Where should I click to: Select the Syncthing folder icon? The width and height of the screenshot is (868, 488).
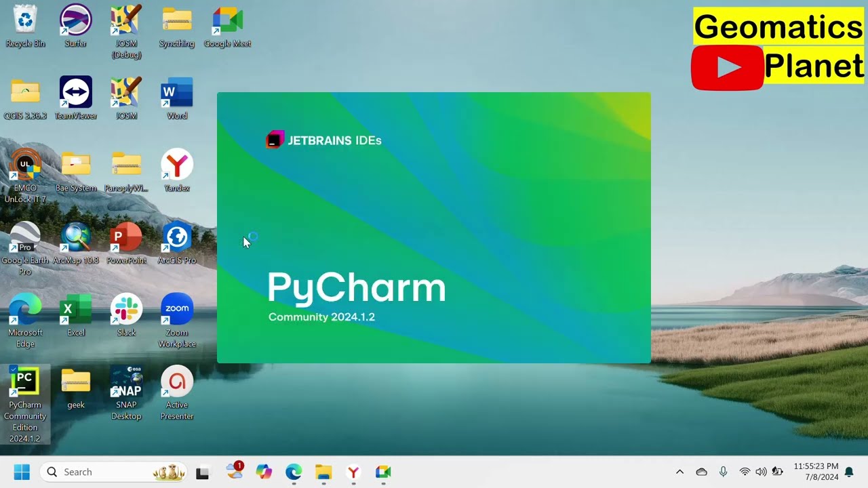coord(177,26)
